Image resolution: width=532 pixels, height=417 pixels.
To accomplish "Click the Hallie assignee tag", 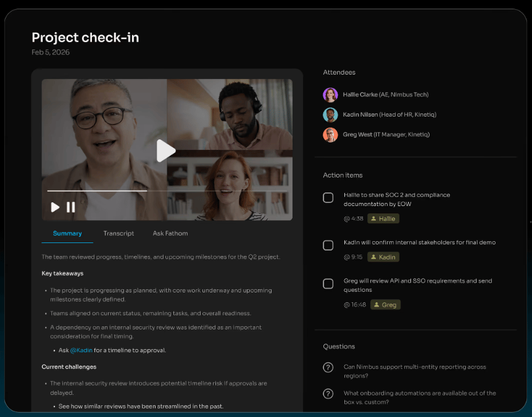I will coord(383,218).
